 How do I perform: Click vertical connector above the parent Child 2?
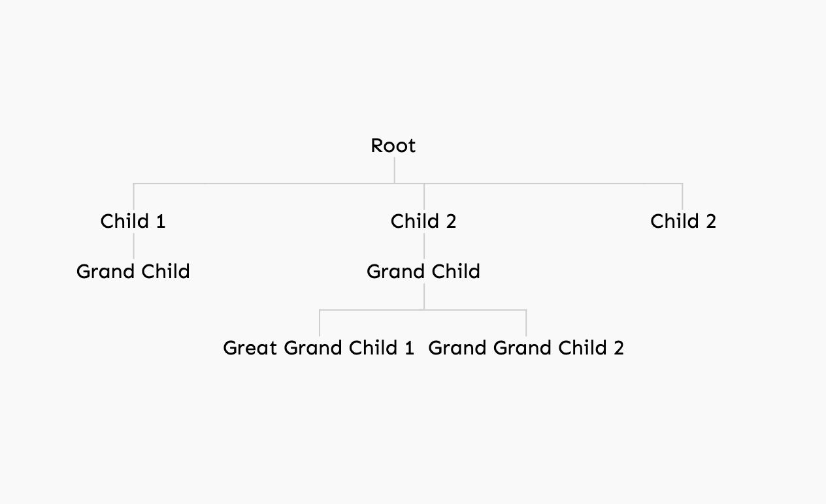point(423,197)
